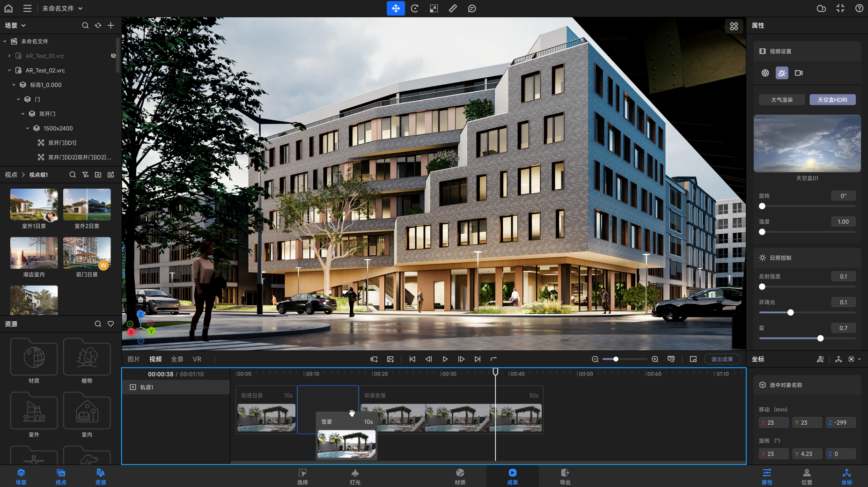
Task: Switch to 天空盒HDRI mode
Action: coord(832,100)
